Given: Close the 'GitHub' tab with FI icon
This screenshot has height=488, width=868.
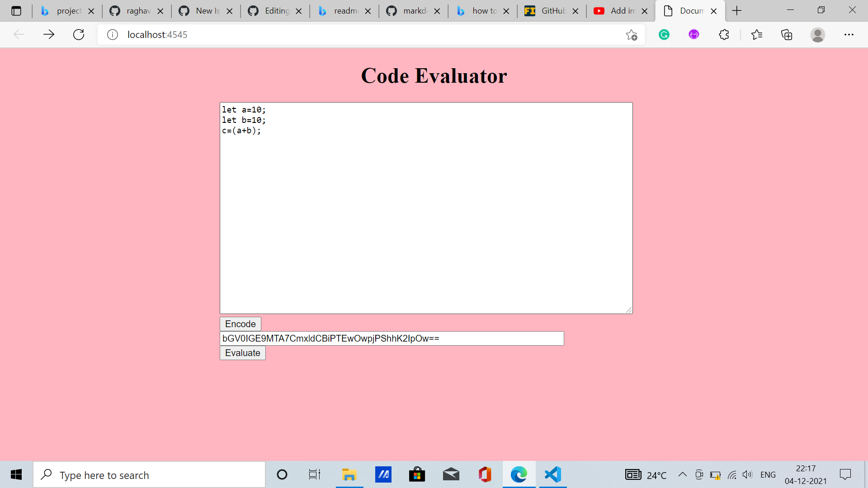Looking at the screenshot, I should pos(576,11).
